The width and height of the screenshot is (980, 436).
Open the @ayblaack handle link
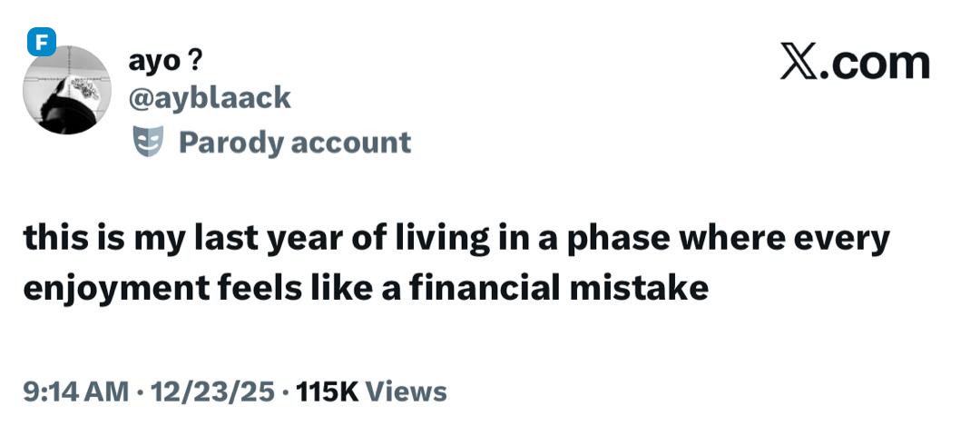[x=211, y=96]
